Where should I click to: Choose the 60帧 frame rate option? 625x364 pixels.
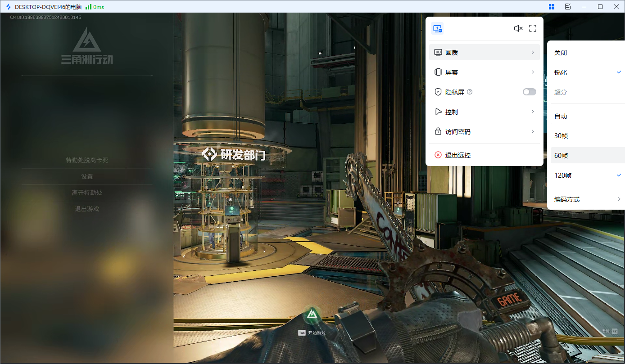click(561, 156)
